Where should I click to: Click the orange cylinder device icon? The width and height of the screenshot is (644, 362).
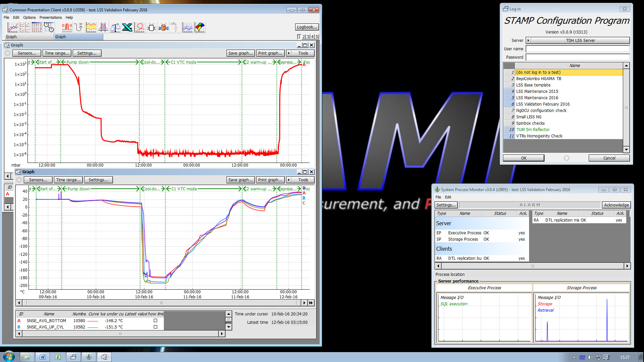163,27
